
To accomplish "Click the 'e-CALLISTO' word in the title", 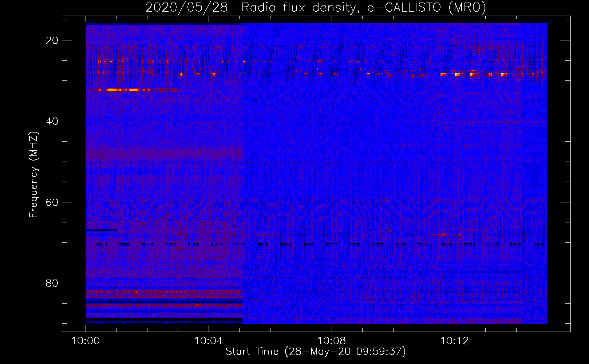I will tap(404, 8).
